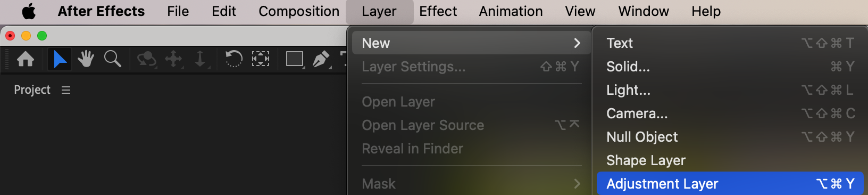
Task: Click the Project panel tab
Action: (x=32, y=90)
